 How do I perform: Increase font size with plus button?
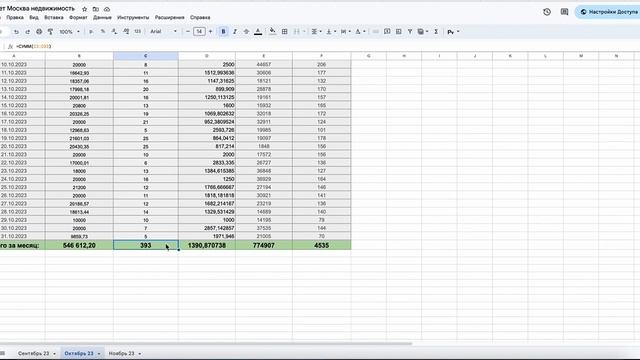click(211, 31)
